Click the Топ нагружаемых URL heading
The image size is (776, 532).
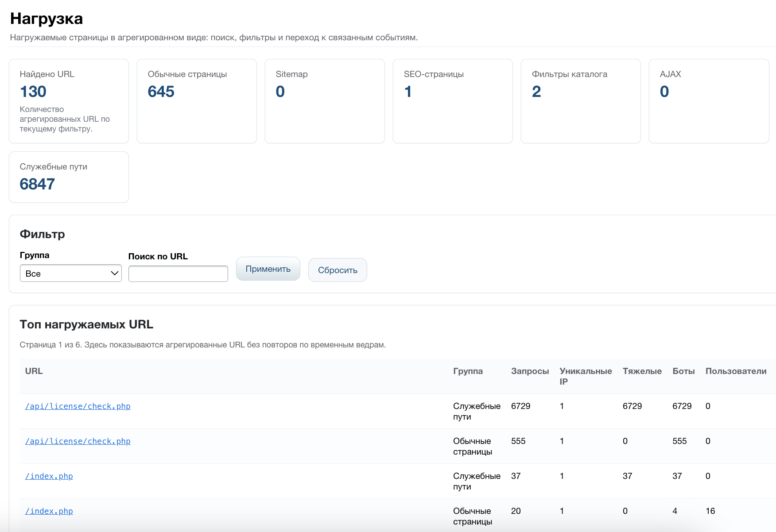86,324
